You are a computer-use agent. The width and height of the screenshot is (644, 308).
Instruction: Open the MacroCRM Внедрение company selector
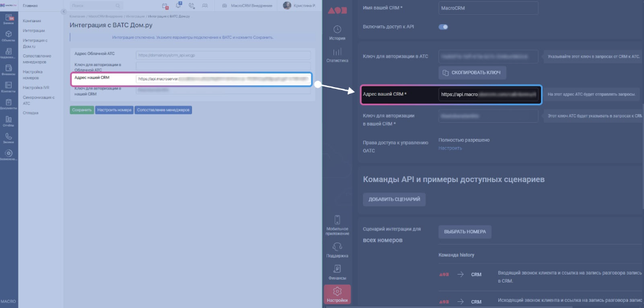click(247, 6)
